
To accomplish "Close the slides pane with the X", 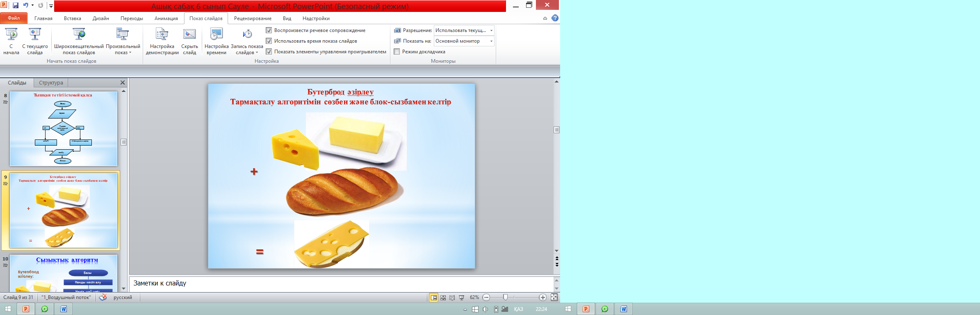I will coord(122,82).
